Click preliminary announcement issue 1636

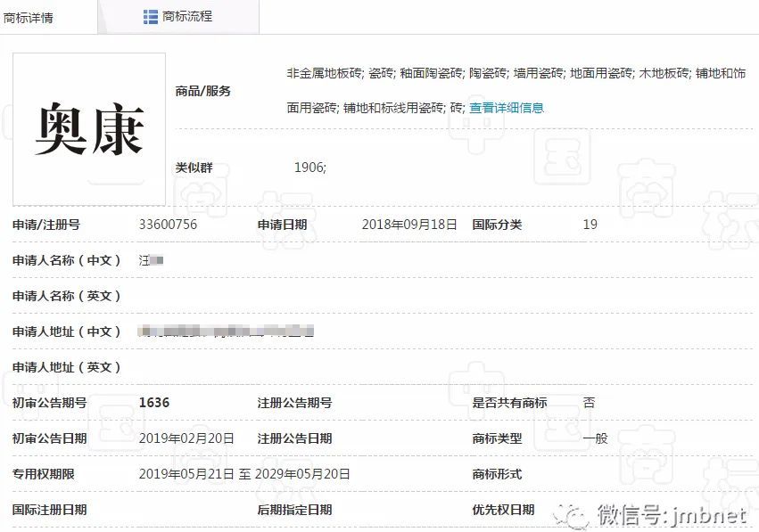coord(154,403)
